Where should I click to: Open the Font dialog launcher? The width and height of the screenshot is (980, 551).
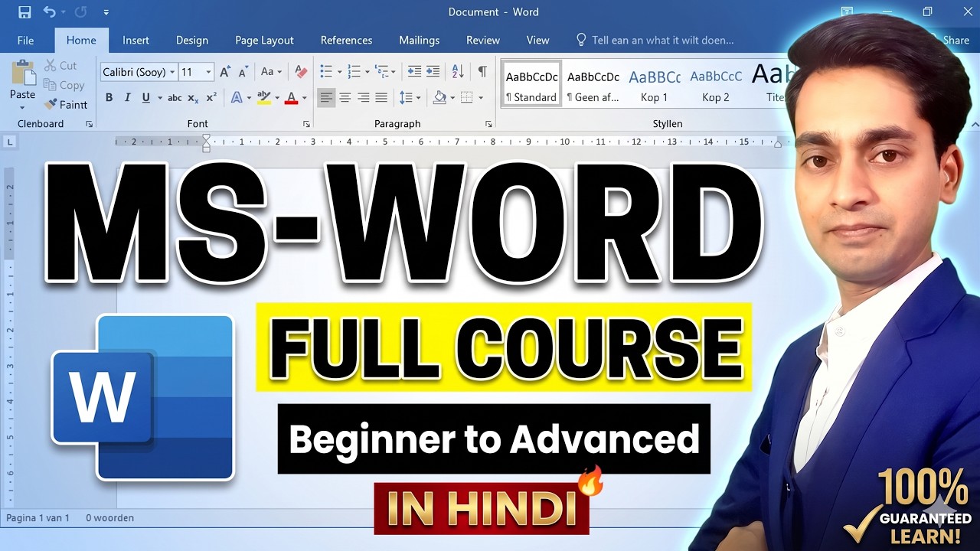click(x=306, y=124)
